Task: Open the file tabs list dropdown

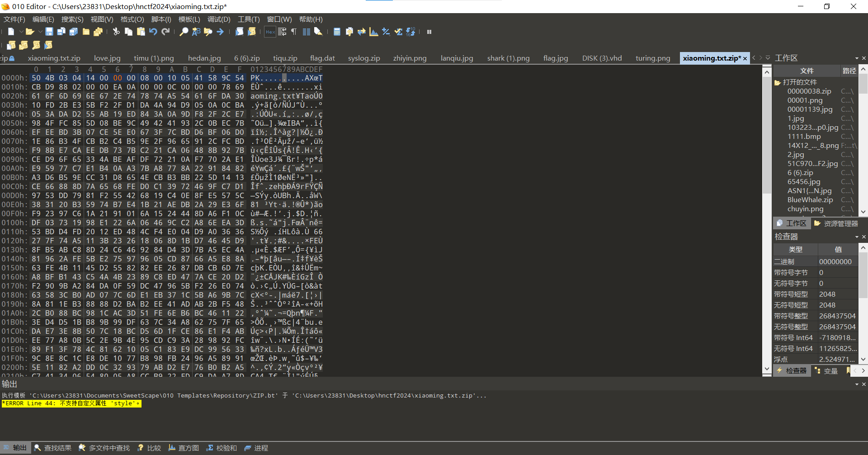Action: (x=768, y=58)
